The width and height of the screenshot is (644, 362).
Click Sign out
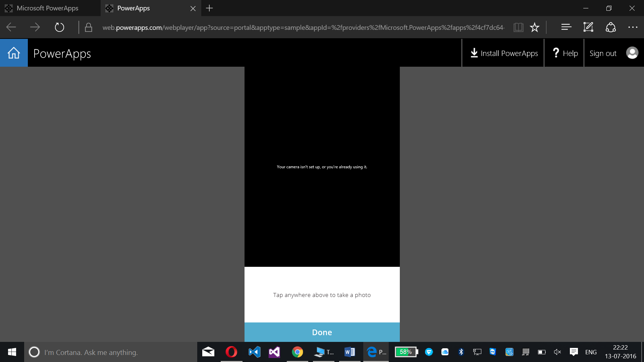603,53
